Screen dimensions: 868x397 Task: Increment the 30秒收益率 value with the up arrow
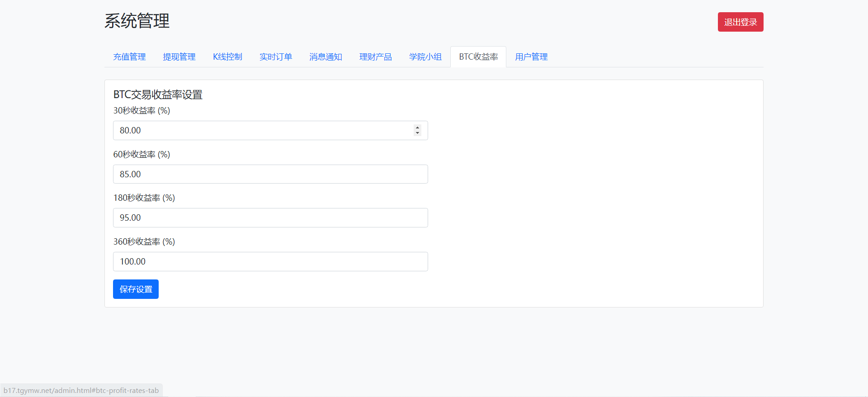click(417, 128)
